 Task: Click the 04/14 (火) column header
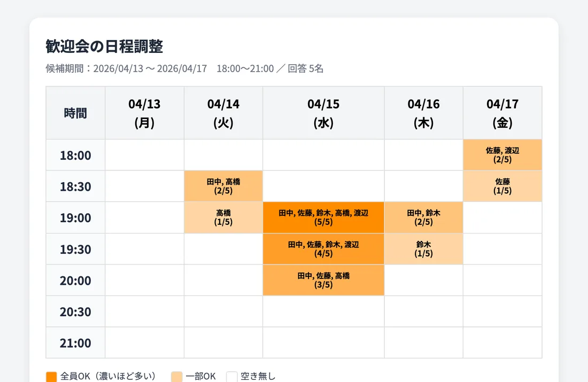(x=223, y=113)
